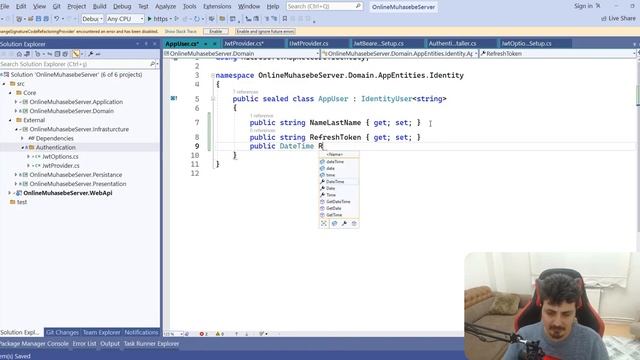Image resolution: width=640 pixels, height=360 pixels.
Task: Select JwtOptions.cs in Solution Explorer
Action: point(60,156)
